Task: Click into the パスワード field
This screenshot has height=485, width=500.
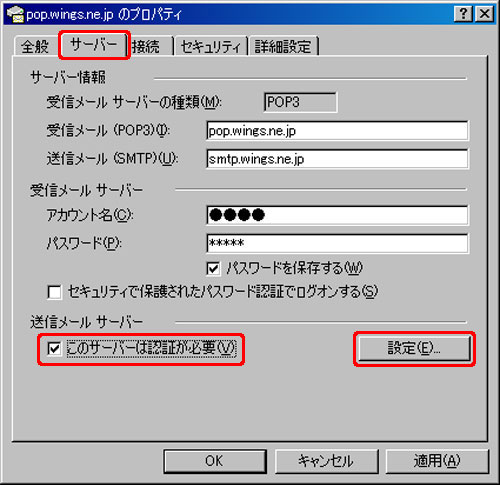Action: click(337, 243)
